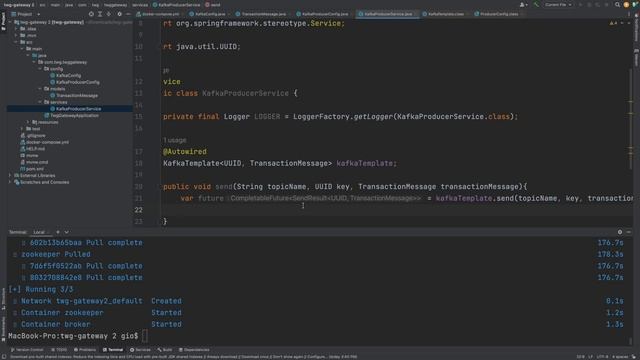Hide the Terminal tool window

pyautogui.click(x=629, y=232)
